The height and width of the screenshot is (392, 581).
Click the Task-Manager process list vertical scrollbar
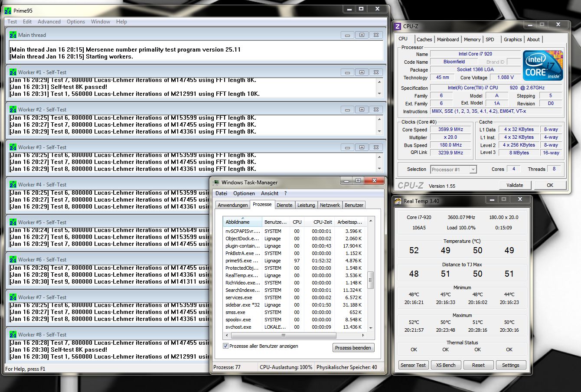370,280
